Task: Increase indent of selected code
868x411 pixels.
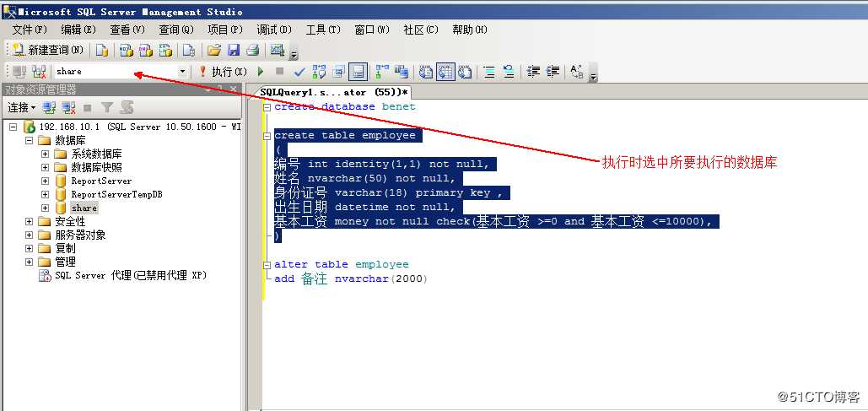Action: pos(553,72)
